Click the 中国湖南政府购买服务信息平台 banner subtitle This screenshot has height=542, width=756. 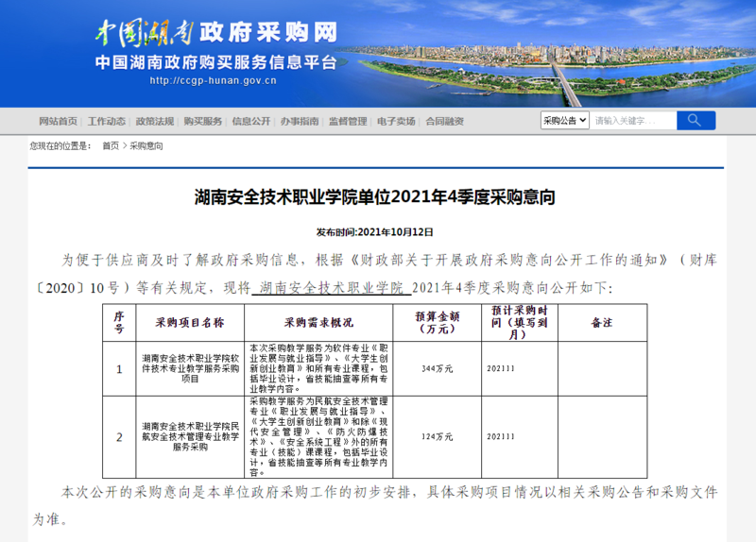[215, 62]
